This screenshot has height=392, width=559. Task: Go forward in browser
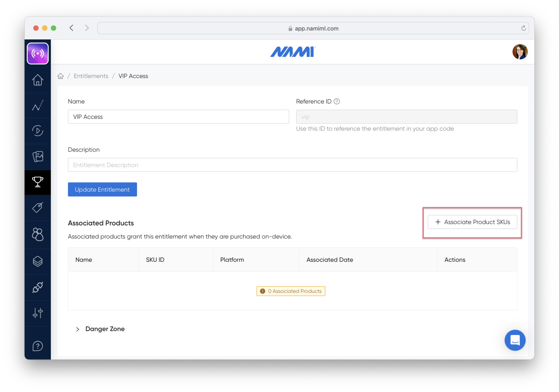pyautogui.click(x=87, y=28)
